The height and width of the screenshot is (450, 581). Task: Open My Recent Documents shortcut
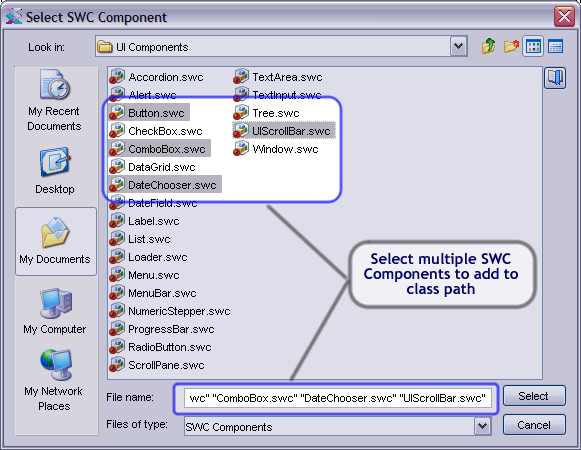[54, 100]
